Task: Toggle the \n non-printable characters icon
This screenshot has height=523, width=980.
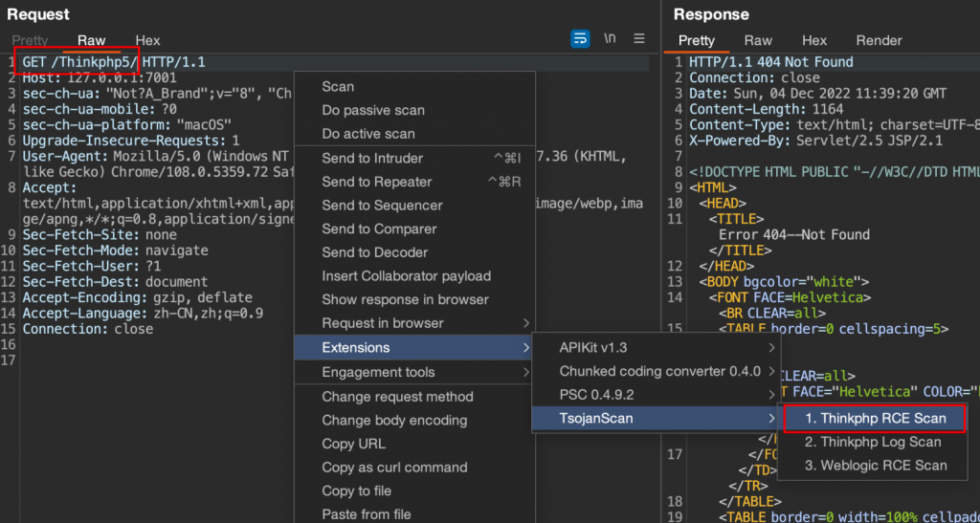Action: pos(610,39)
